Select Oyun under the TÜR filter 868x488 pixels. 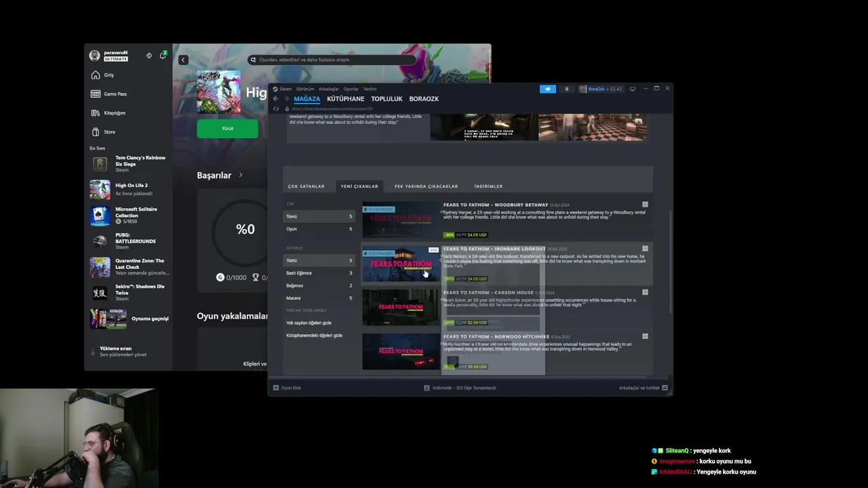(x=319, y=229)
